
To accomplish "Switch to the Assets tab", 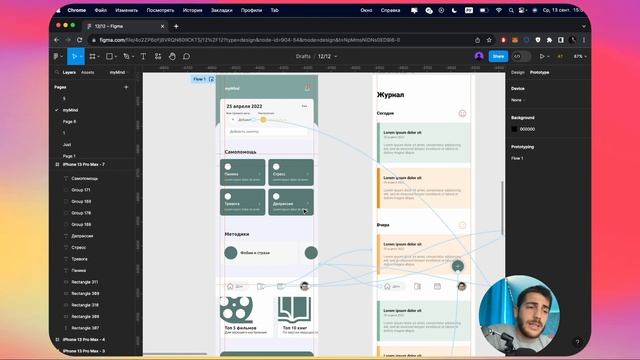I will point(88,72).
